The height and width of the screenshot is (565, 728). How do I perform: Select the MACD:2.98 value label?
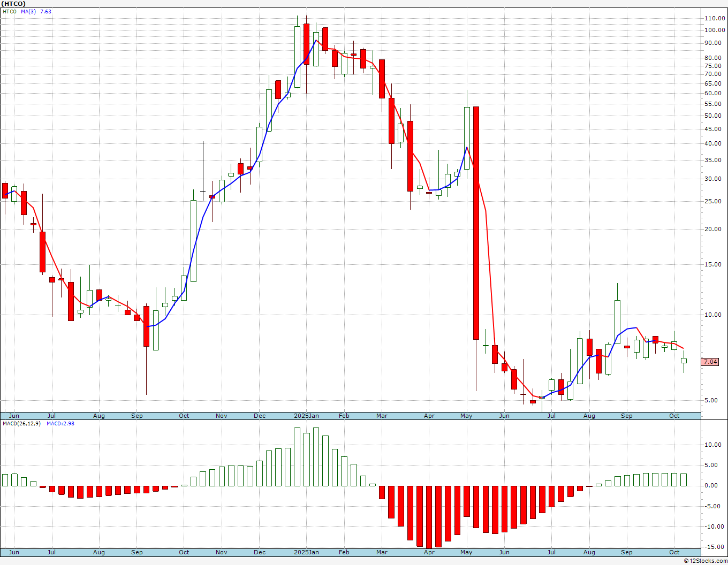59,423
